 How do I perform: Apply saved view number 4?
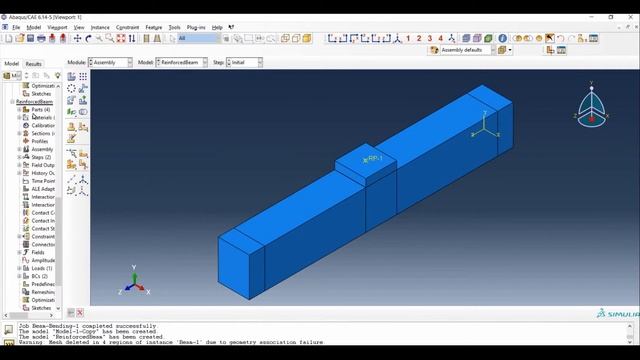click(x=440, y=38)
